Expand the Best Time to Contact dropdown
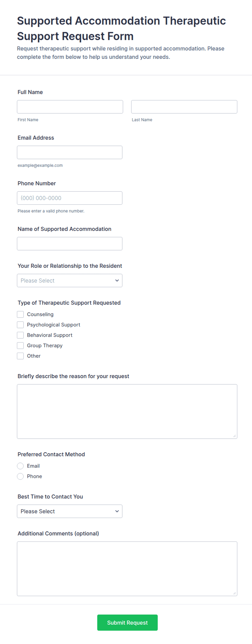 click(x=70, y=511)
